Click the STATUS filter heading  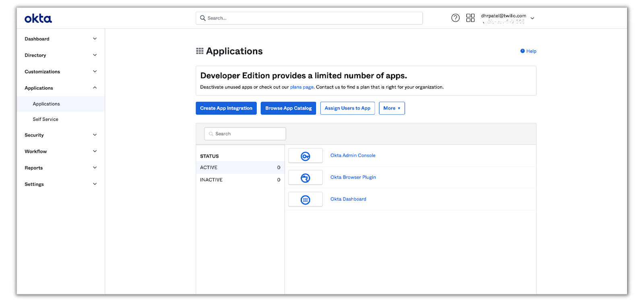[x=209, y=156]
